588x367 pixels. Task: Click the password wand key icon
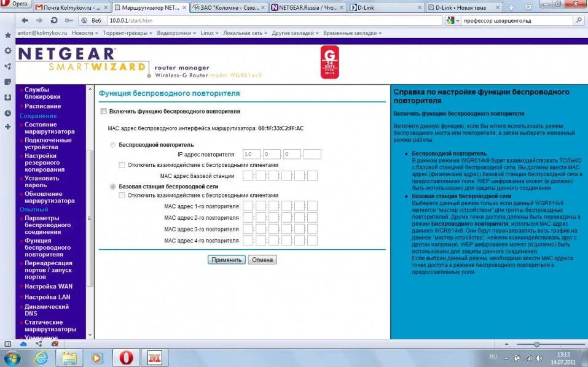69,21
